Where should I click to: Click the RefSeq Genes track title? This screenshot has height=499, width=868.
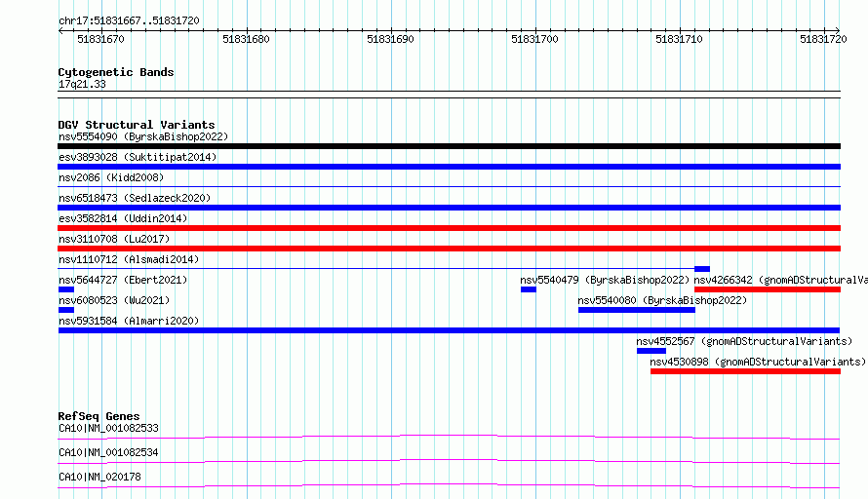coord(99,416)
